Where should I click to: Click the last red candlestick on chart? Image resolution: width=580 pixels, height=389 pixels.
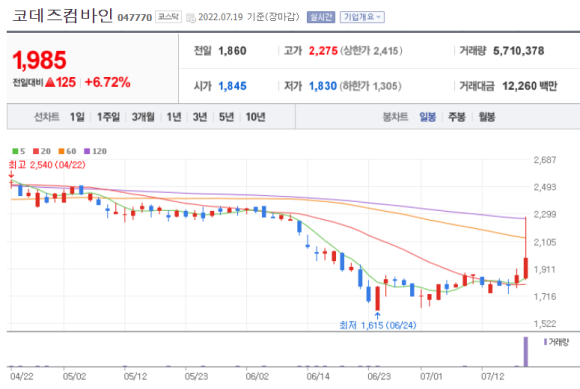click(x=526, y=268)
